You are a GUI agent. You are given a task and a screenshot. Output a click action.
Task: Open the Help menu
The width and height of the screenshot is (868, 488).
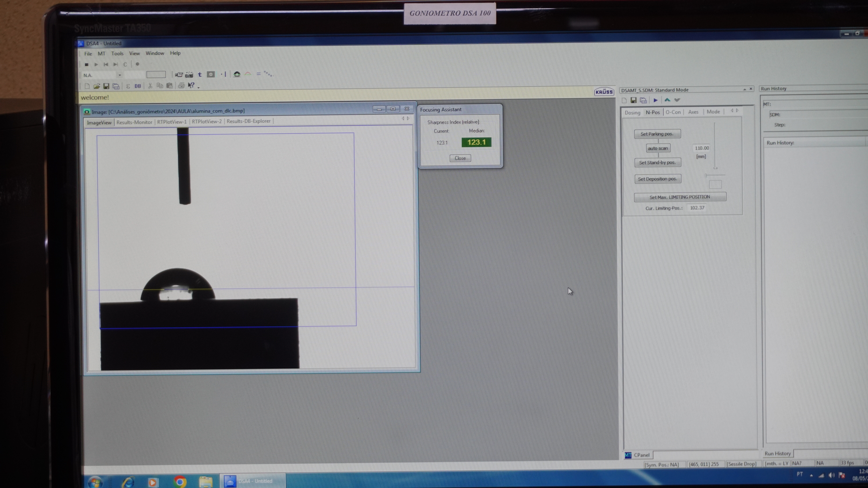coord(175,53)
